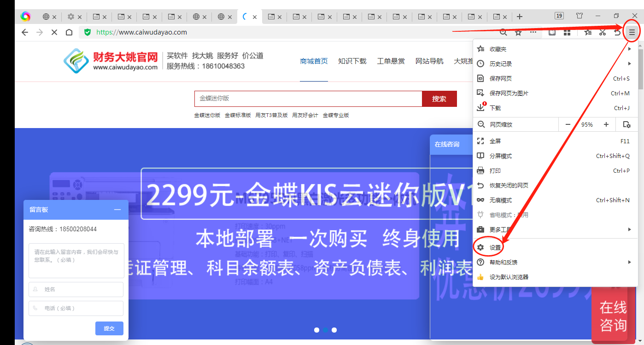
Task: Select the third carousel dot indicator
Action: point(334,330)
